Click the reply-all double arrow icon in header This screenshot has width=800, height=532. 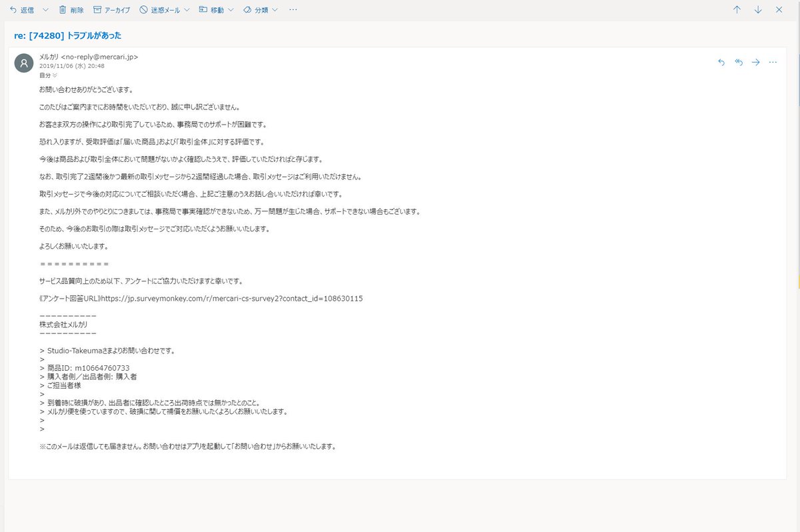coord(738,62)
